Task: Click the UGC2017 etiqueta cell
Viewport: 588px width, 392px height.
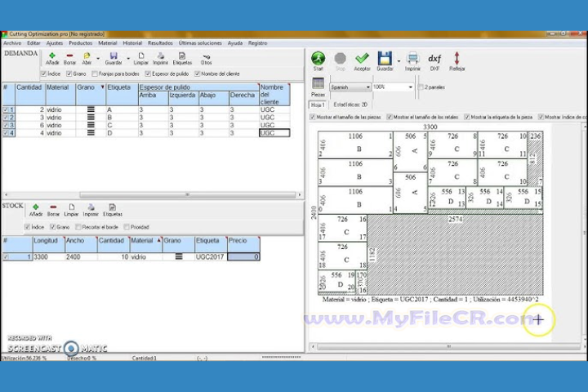Action: pyautogui.click(x=211, y=257)
